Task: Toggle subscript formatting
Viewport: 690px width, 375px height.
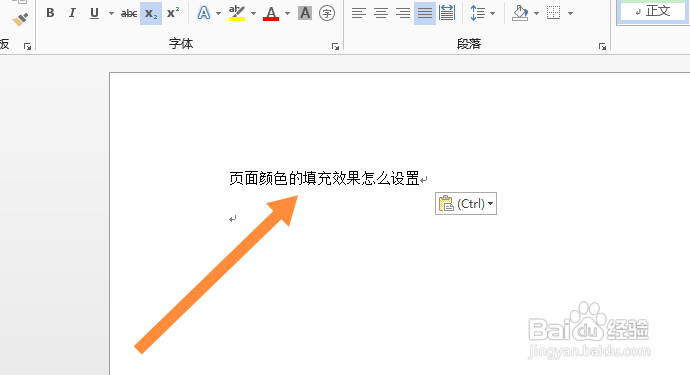Action: click(151, 13)
